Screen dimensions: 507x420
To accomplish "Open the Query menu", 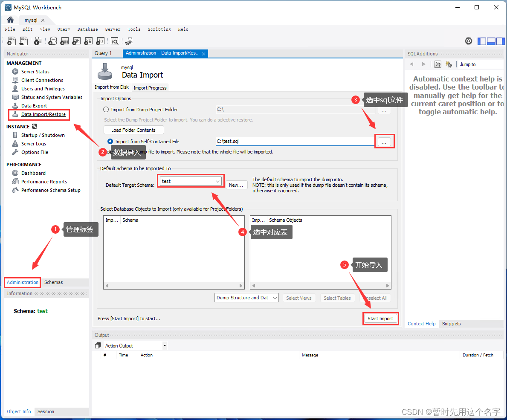I will 64,29.
